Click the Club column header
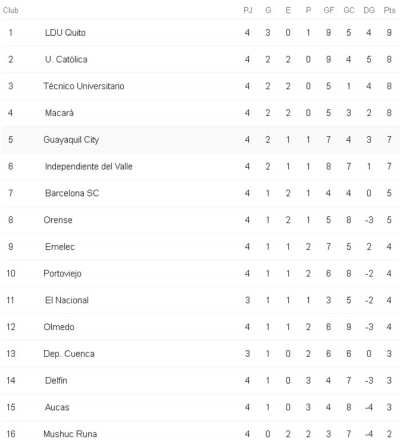 10,10
